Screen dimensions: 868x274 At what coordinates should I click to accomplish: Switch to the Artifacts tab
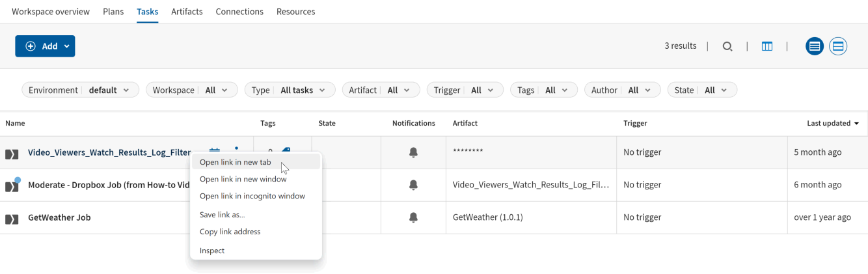pos(187,12)
